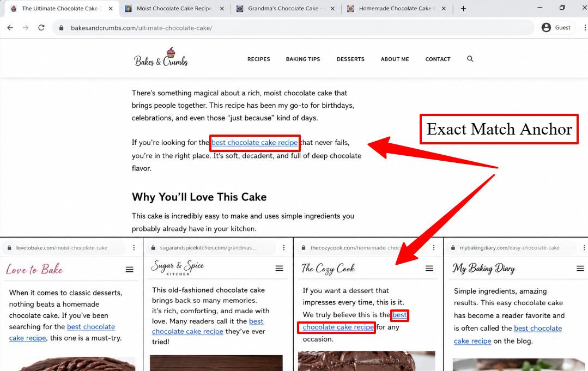This screenshot has height=371, width=588.
Task: Open the thecozycook three-dot menu
Action: point(434,248)
